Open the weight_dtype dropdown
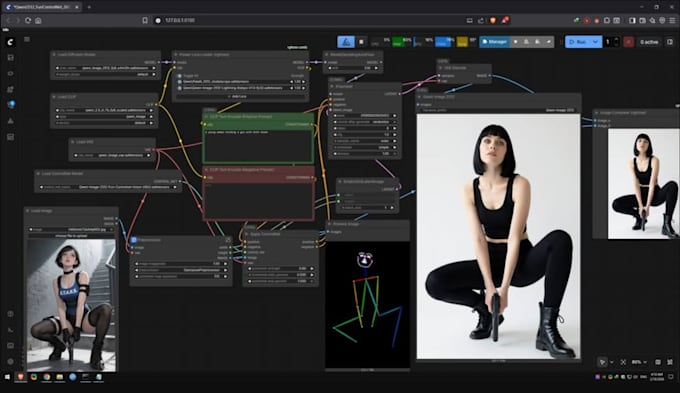Viewport: 680px width, 393px height. point(105,74)
